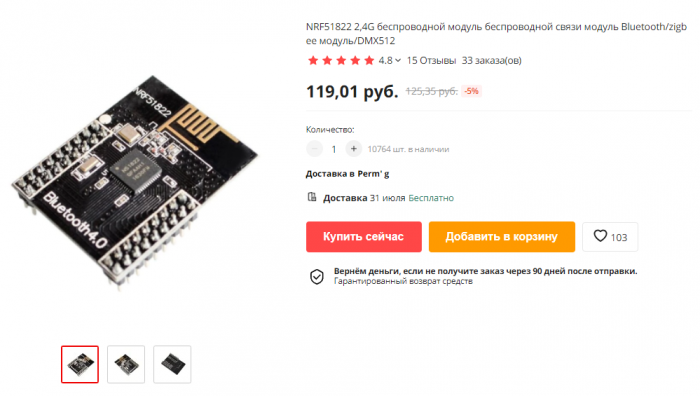Click the minus quantity button

coord(314,149)
